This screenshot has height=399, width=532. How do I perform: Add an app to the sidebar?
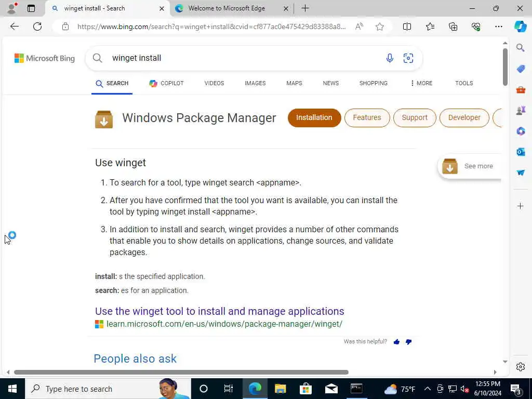[x=521, y=206]
